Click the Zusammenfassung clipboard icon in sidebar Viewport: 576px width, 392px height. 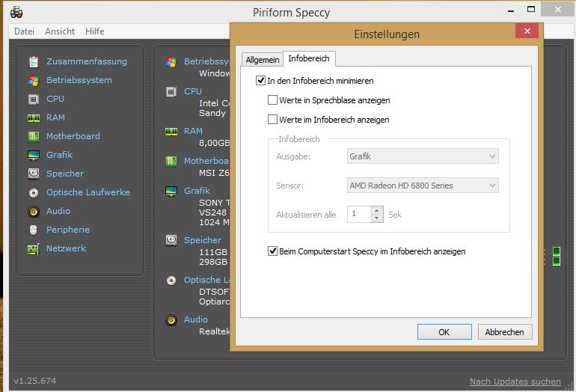34,62
